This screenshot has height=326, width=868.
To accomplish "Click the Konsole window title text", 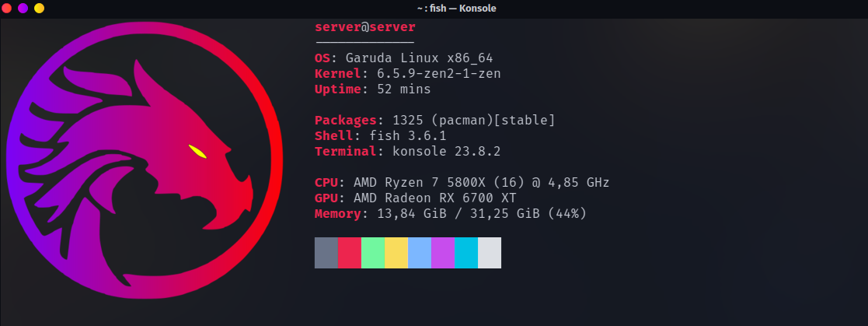I will [x=457, y=9].
